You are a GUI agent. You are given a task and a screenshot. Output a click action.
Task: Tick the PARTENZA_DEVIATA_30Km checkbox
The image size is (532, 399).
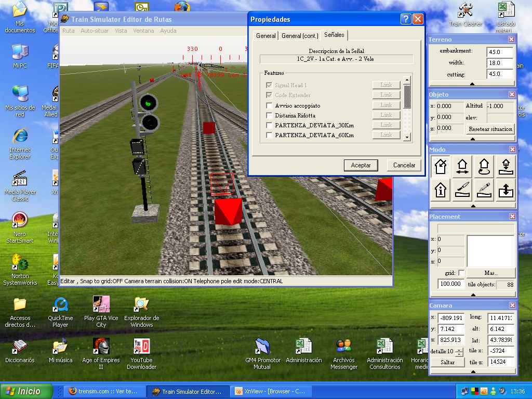[x=269, y=125]
